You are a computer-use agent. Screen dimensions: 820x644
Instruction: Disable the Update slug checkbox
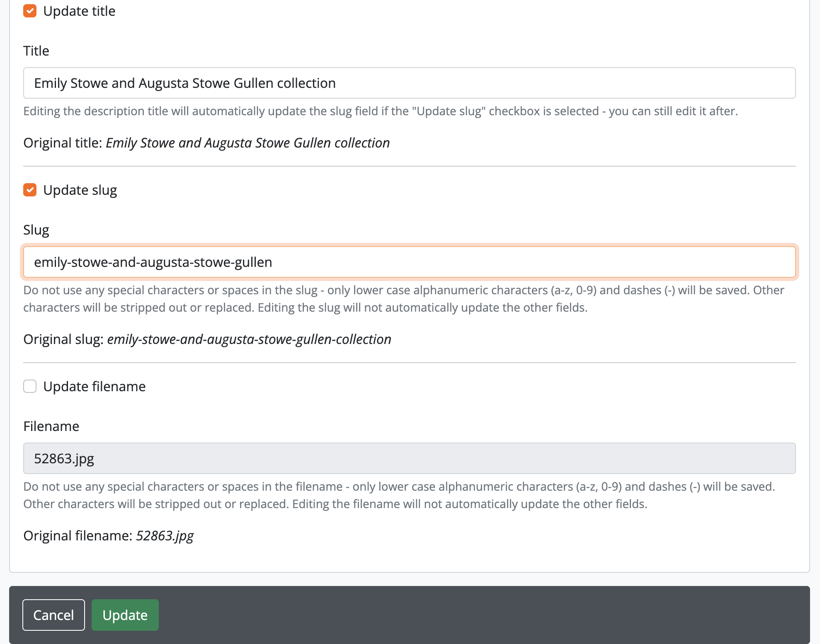click(x=30, y=190)
